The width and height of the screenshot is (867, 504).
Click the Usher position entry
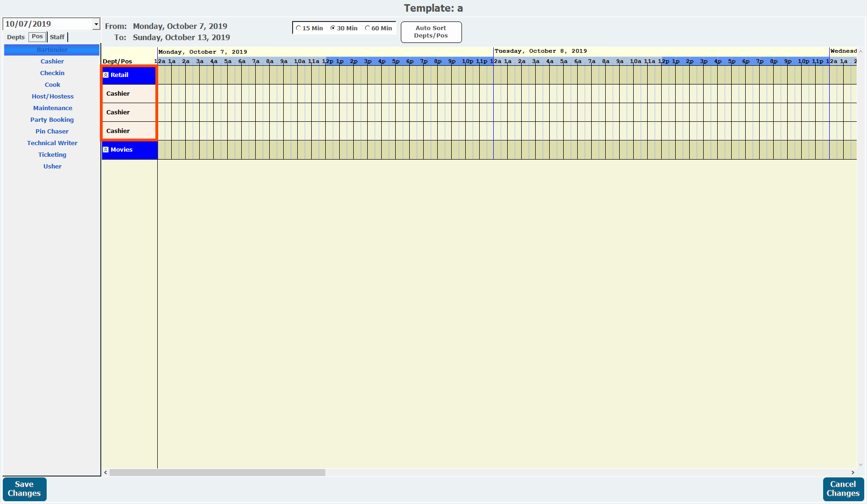(52, 167)
